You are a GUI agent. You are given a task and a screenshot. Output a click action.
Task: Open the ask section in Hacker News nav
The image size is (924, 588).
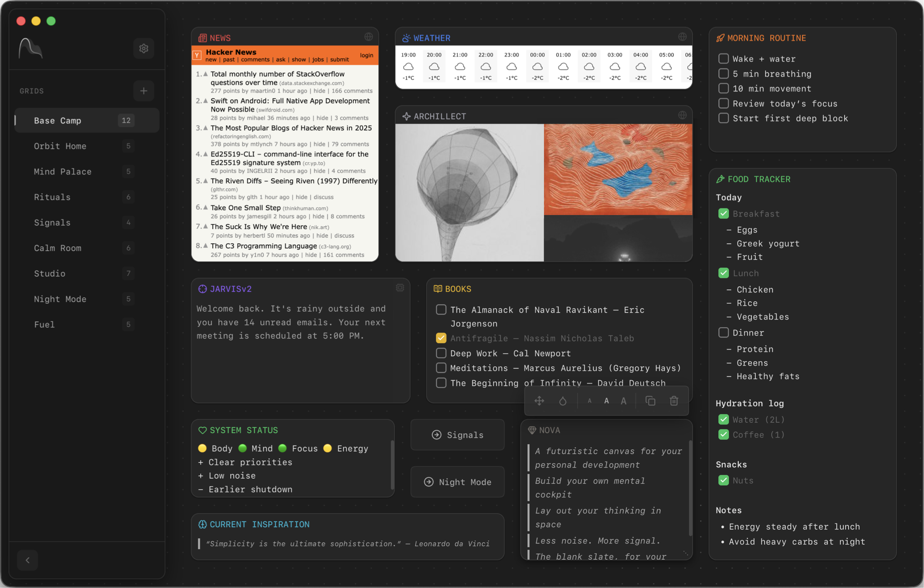[280, 59]
